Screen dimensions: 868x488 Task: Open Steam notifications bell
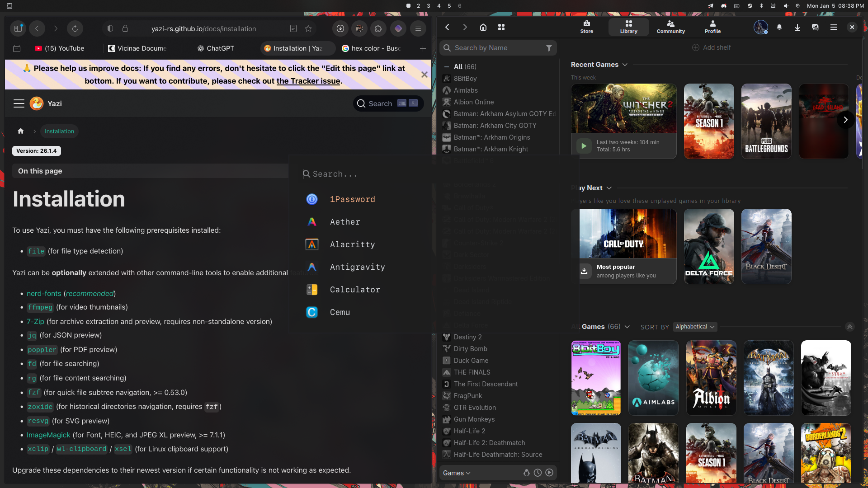(779, 27)
